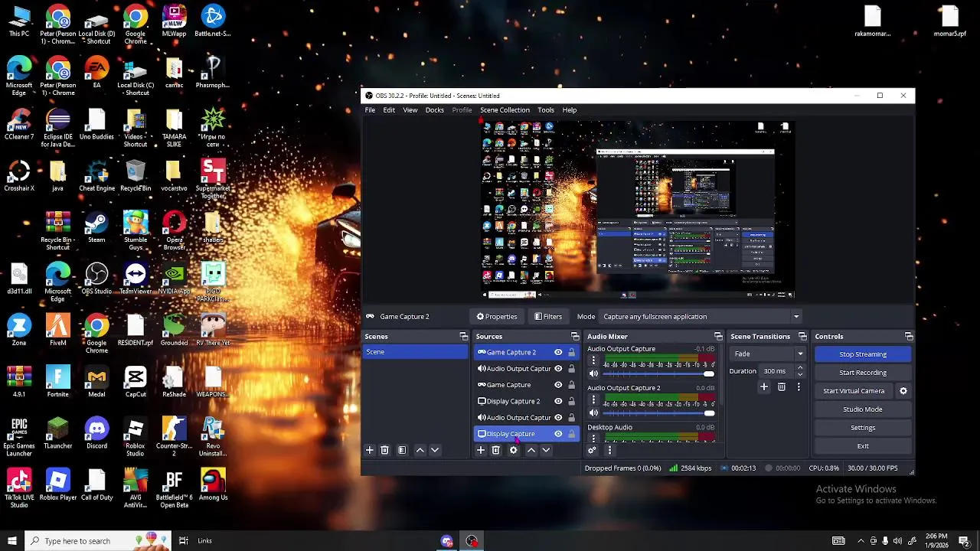The height and width of the screenshot is (551, 980).
Task: Toggle lock on Display Capture source
Action: point(571,434)
